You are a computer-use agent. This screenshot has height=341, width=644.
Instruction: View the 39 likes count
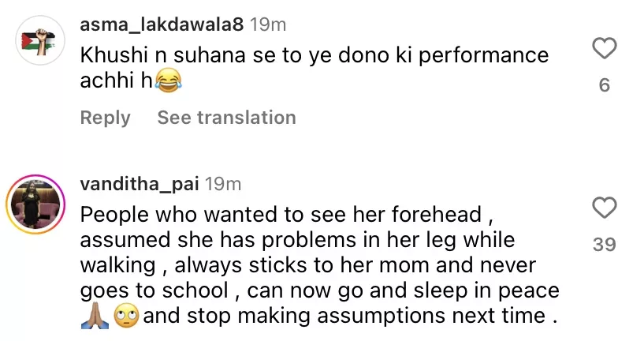[x=604, y=245]
